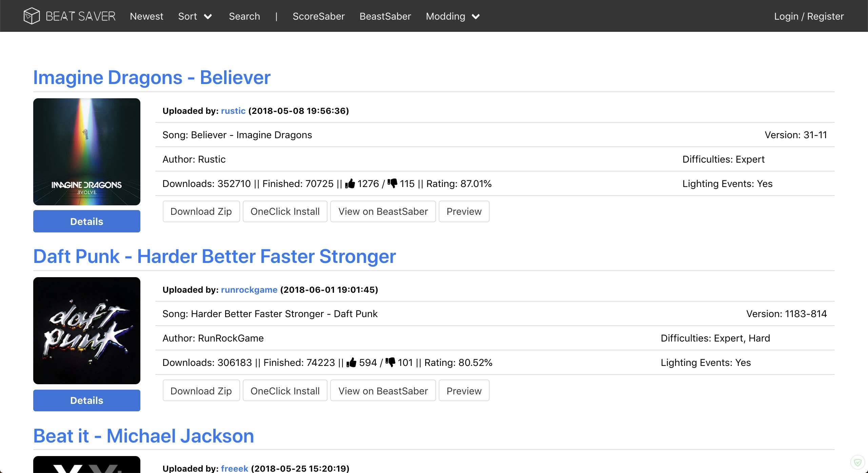
Task: Visit uploader freeek's profile
Action: pyautogui.click(x=235, y=468)
